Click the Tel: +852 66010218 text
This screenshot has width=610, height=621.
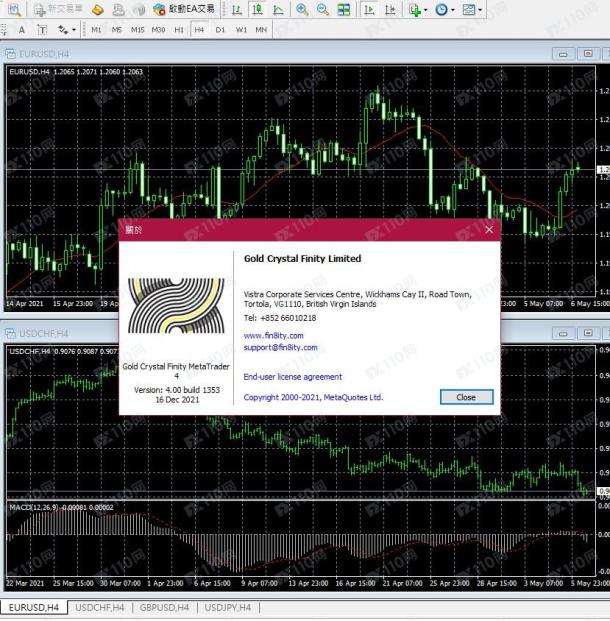tap(280, 318)
